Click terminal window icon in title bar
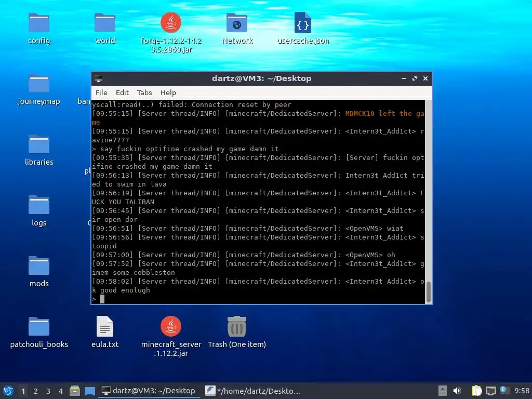Image resolution: width=532 pixels, height=399 pixels. pos(99,78)
